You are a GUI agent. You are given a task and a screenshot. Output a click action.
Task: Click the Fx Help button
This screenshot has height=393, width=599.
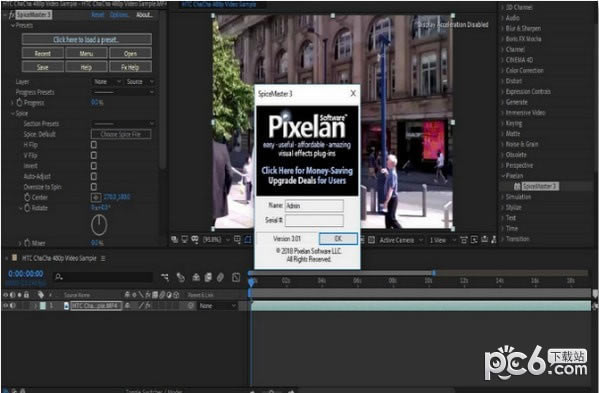[130, 67]
